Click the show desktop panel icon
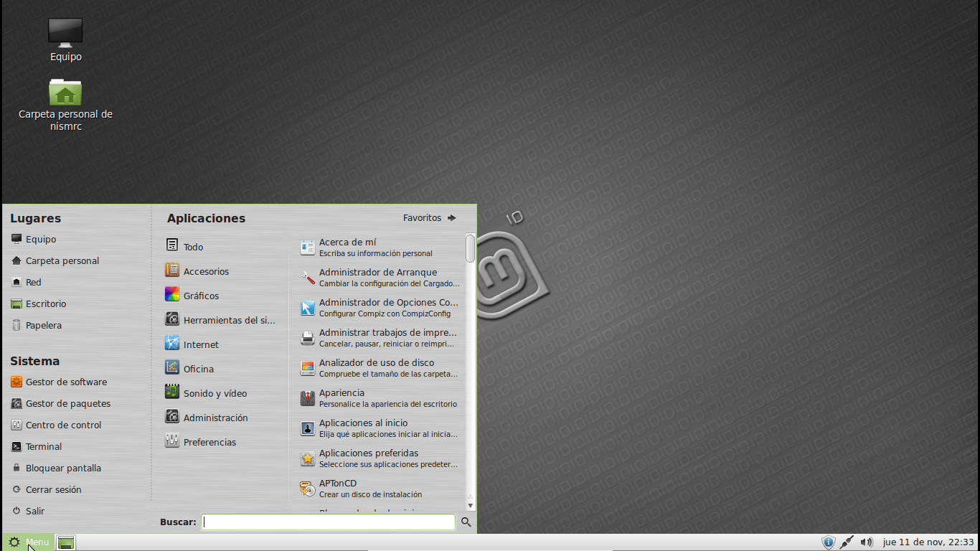The width and height of the screenshot is (980, 551). click(66, 543)
